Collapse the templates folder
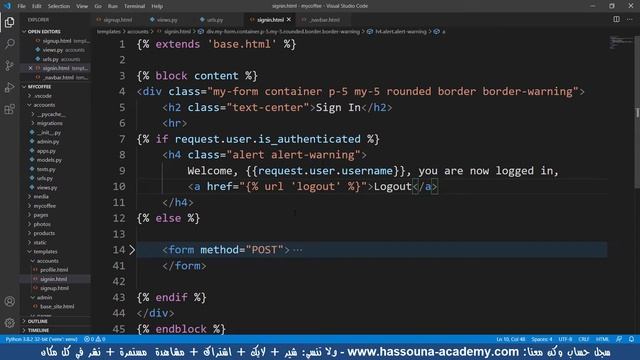Viewport: 640px width, 360px height. coord(45,252)
